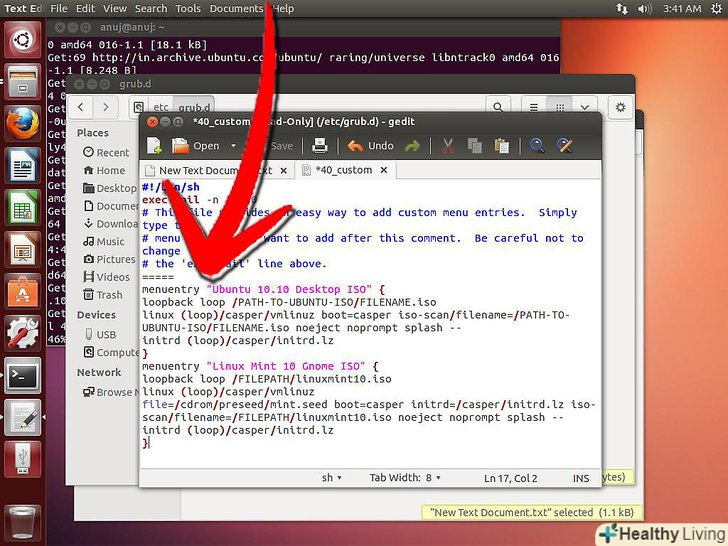Click INS mode in status bar
This screenshot has width=728, height=546.
[581, 478]
